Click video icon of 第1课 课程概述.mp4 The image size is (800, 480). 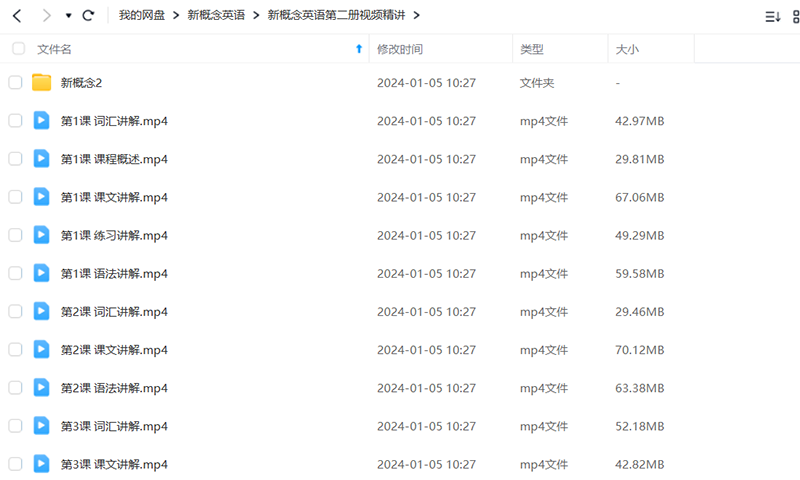41,159
